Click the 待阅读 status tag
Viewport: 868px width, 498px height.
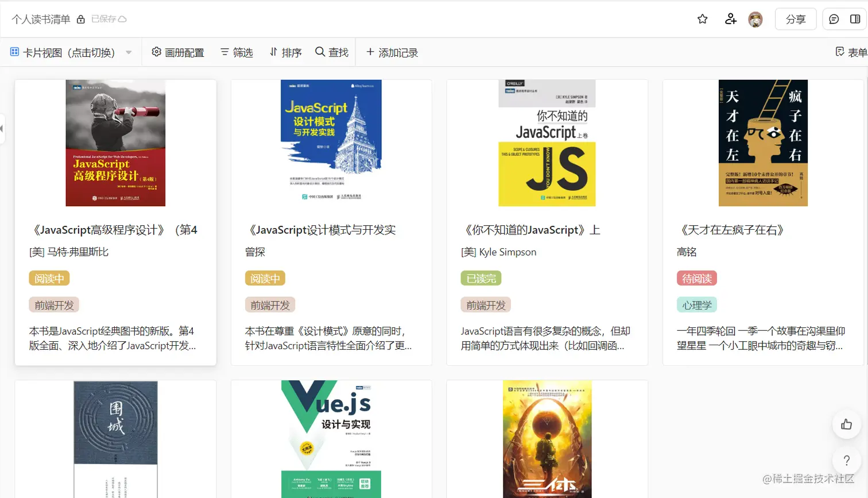coord(697,279)
